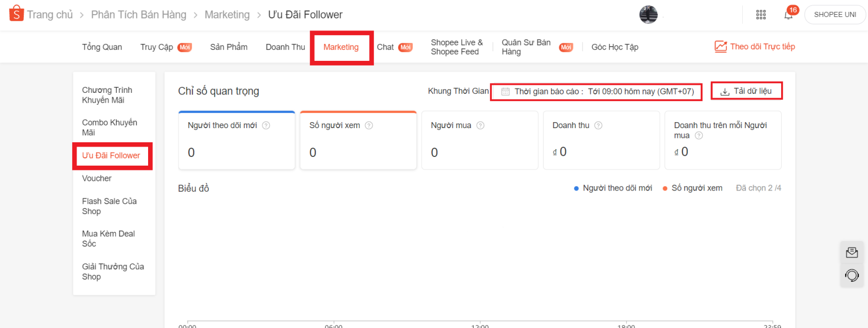Open the inbox message floating icon
The width and height of the screenshot is (868, 328).
(852, 253)
